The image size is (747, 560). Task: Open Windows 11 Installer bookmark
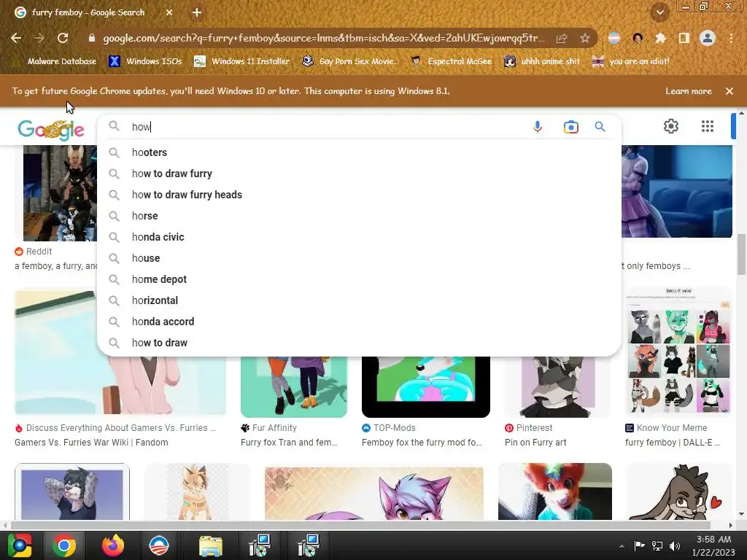pyautogui.click(x=242, y=61)
